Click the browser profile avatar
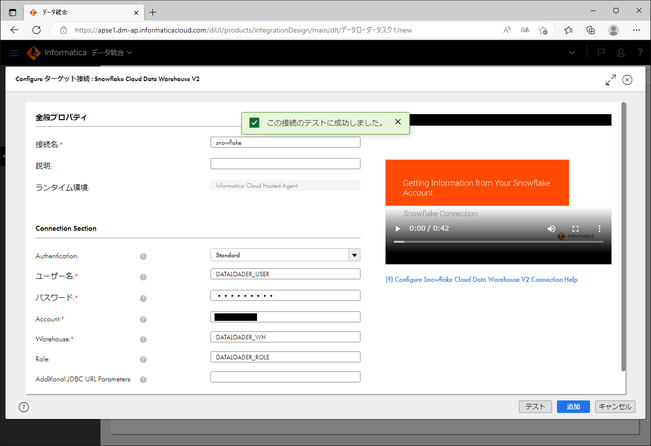 (613, 30)
